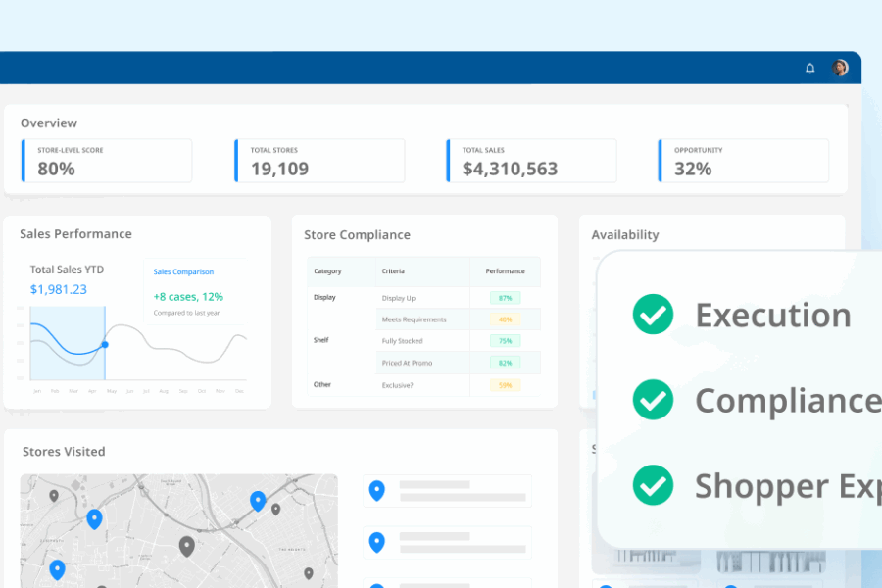Click the green checkmark beside Execution
This screenshot has width=882, height=588.
(653, 314)
